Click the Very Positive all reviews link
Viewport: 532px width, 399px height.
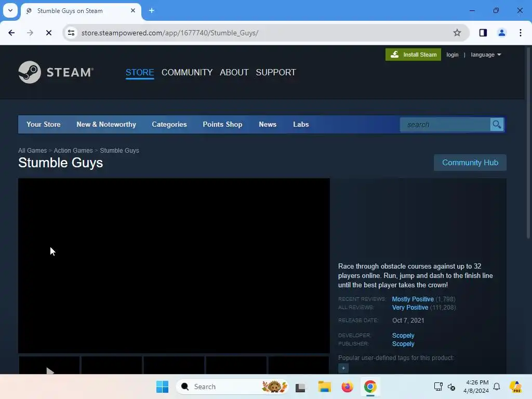click(410, 308)
